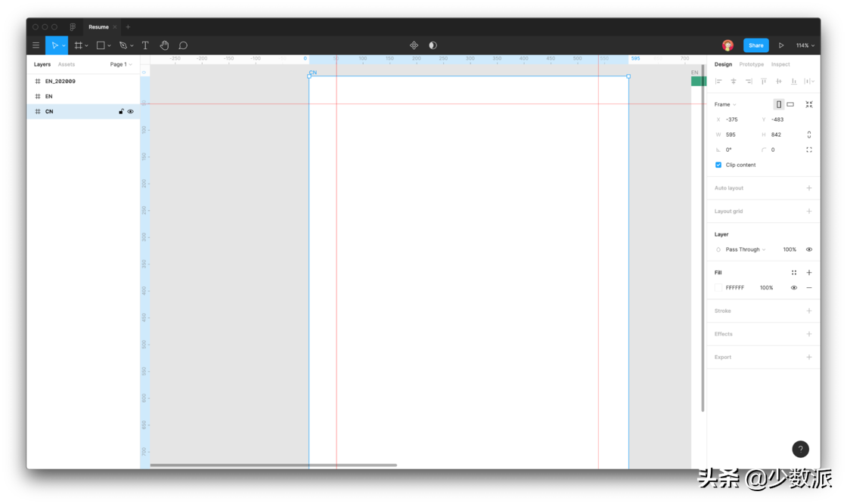Add a Layout grid with plus
Viewport: 847px width, 504px height.
809,211
